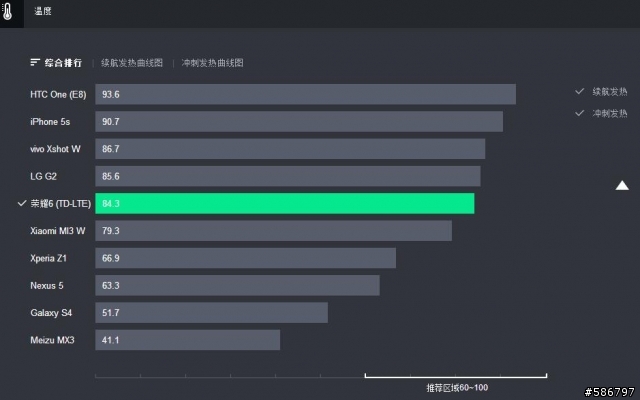Click the 63.3 score bar
Image resolution: width=640 pixels, height=400 pixels.
coord(237,285)
